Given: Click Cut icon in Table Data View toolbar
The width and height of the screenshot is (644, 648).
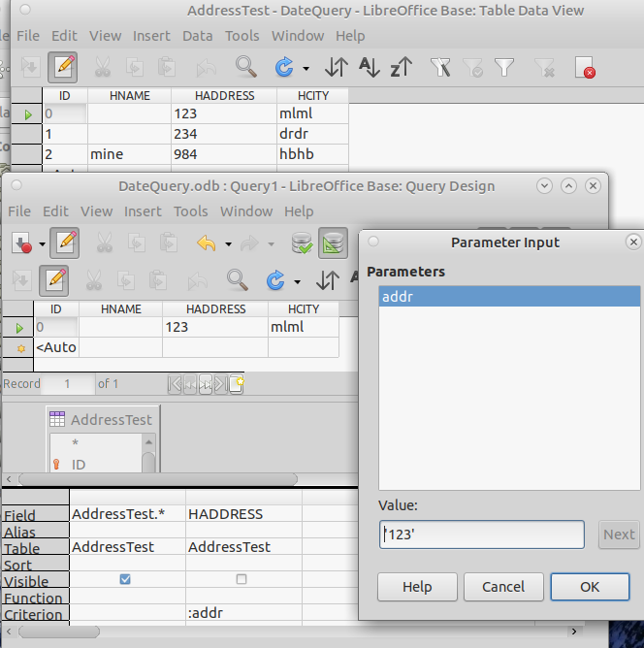Looking at the screenshot, I should coord(103,67).
